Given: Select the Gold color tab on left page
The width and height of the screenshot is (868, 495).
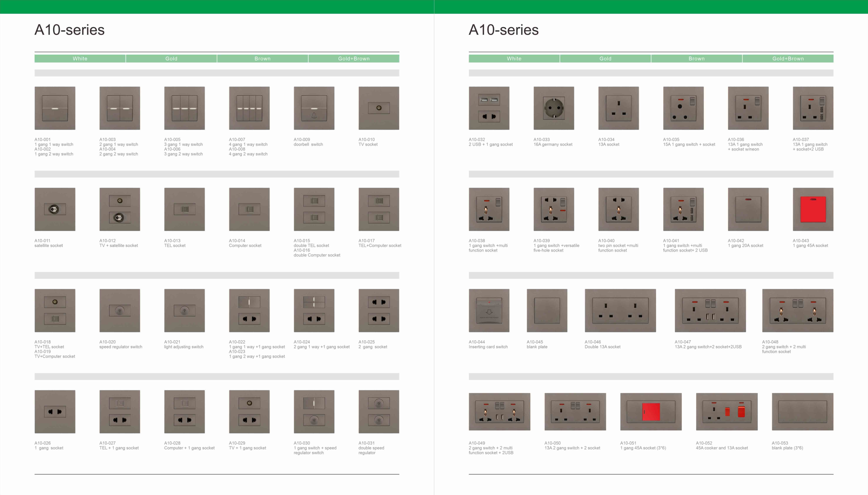Looking at the screenshot, I should (171, 59).
